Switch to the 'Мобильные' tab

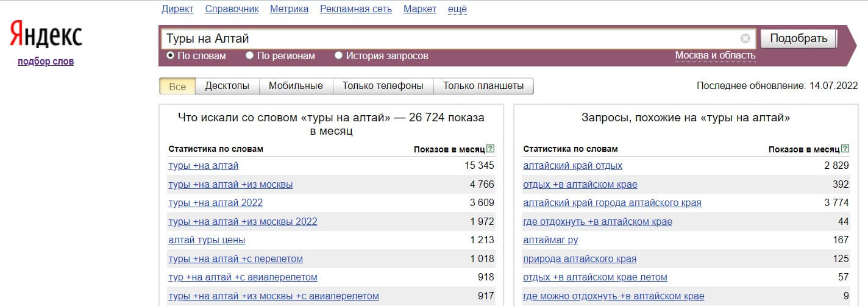pos(296,86)
